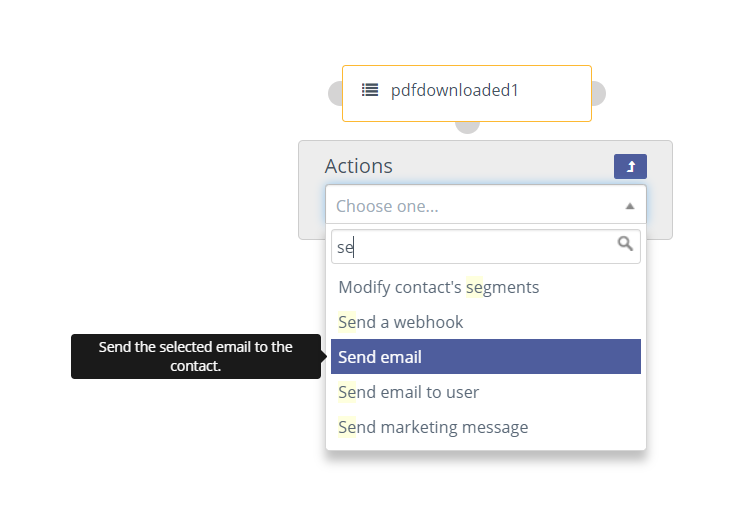Image resolution: width=749 pixels, height=511 pixels.
Task: Open the 'Choose one...' select box
Action: [486, 205]
